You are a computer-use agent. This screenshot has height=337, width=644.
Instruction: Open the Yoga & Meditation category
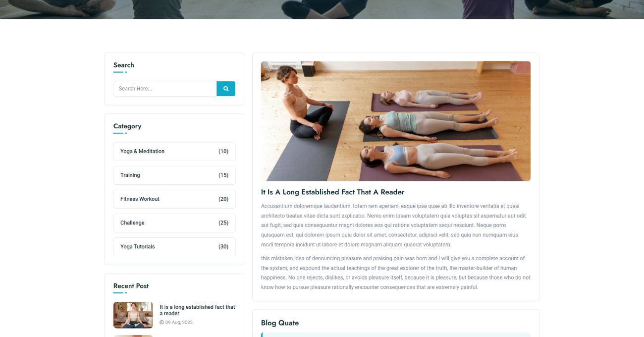(174, 152)
